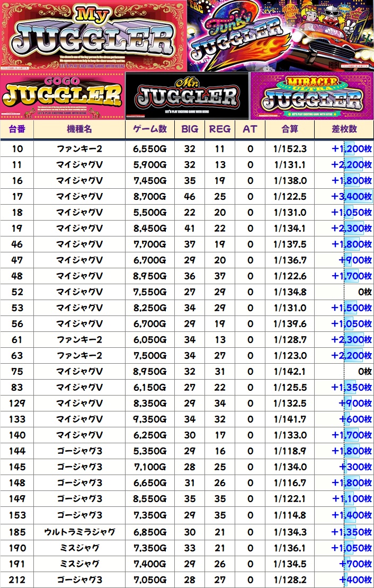Click +400枚 difference value

pos(355,580)
